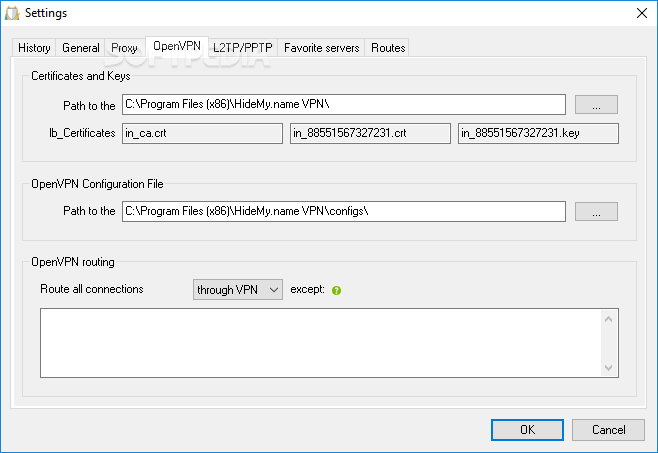Click the Settings window app icon
The image size is (658, 453).
12,13
